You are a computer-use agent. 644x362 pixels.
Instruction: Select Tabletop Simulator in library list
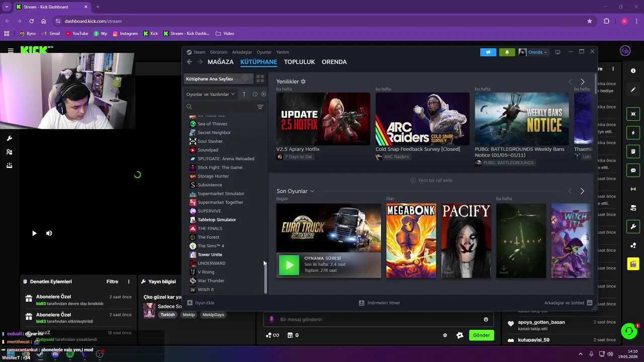tap(217, 220)
